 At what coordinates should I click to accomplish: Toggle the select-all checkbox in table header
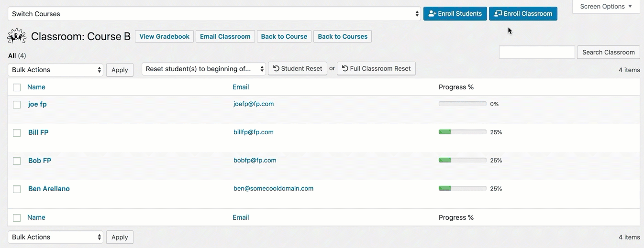(17, 87)
